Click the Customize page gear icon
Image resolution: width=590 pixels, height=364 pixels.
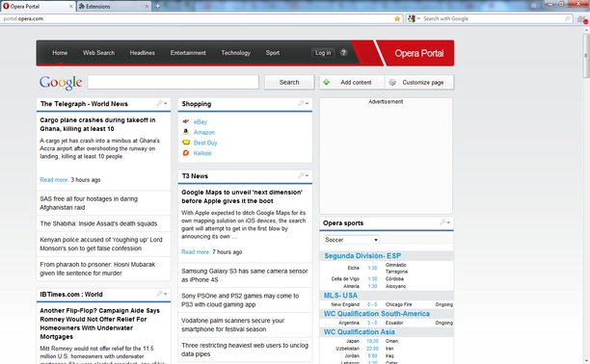(392, 82)
